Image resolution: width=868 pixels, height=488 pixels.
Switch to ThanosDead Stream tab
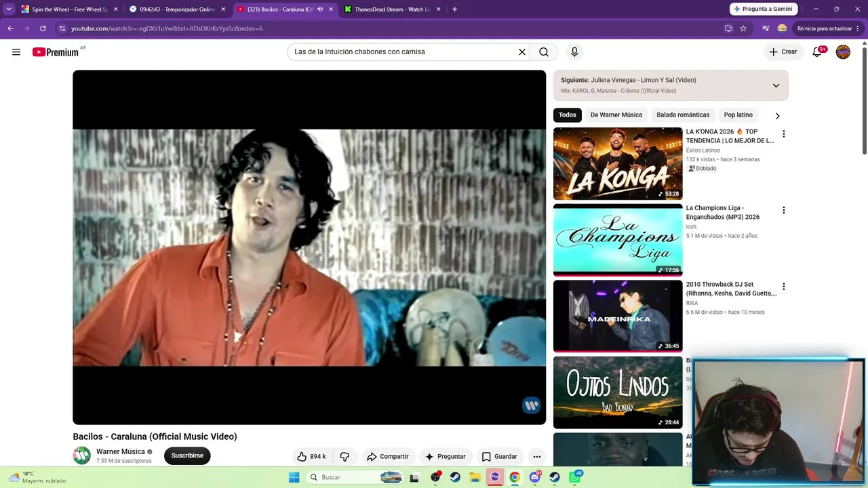click(x=392, y=9)
